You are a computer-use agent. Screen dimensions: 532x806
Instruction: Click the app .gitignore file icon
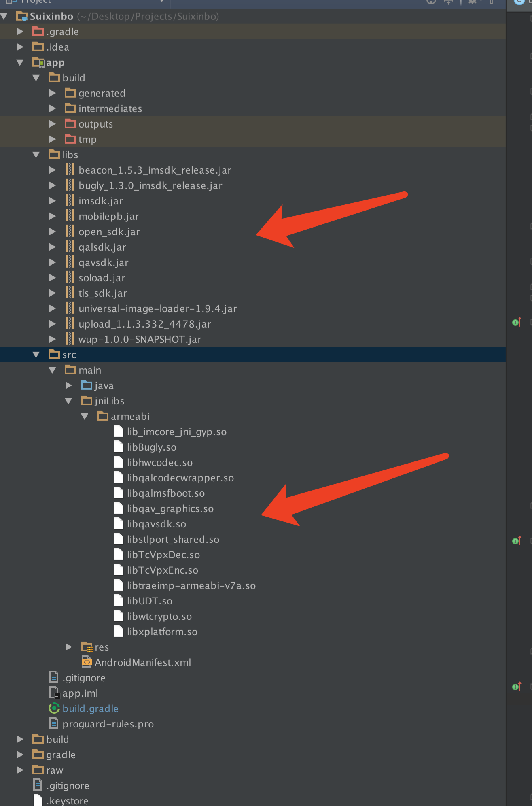(53, 677)
